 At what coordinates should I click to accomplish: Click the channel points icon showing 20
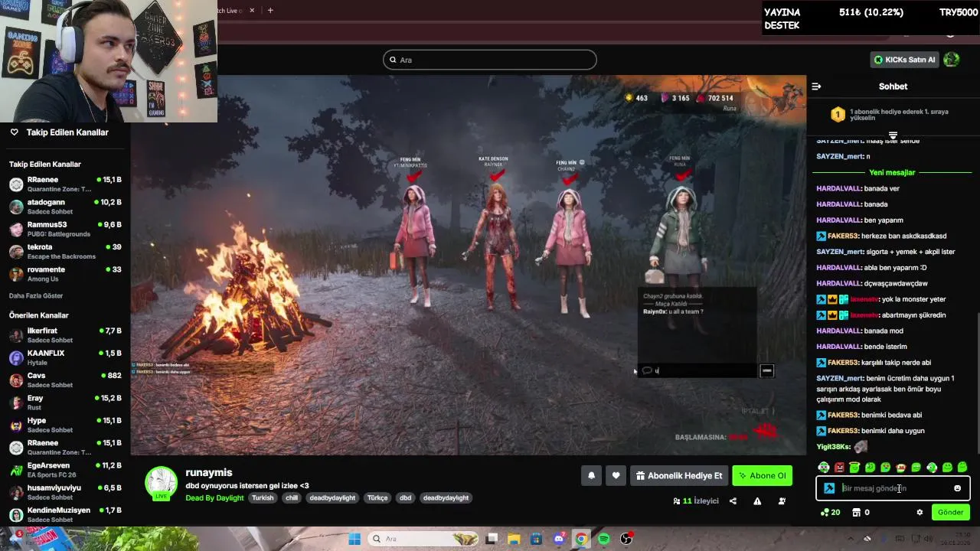tap(830, 512)
